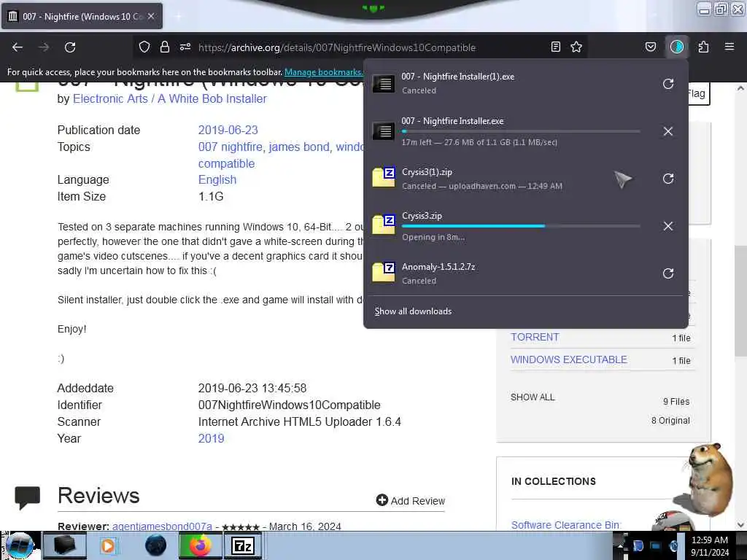Open the Firefox hamburger menu
The width and height of the screenshot is (747, 560).
click(x=729, y=47)
